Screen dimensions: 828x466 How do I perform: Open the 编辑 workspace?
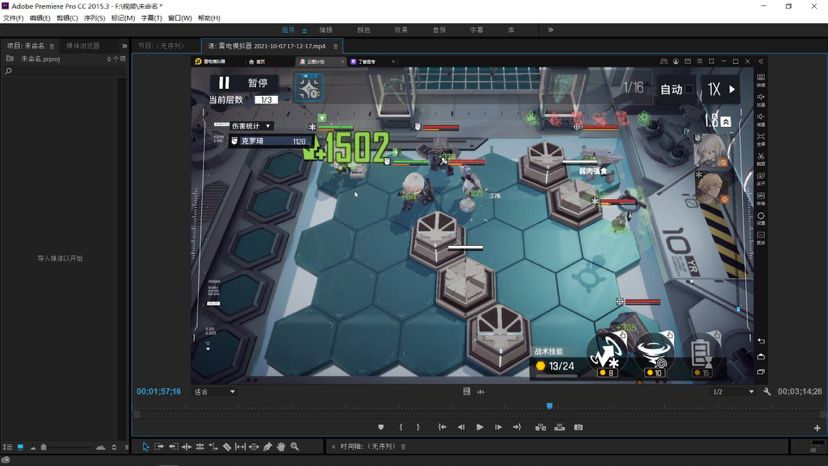click(x=325, y=30)
